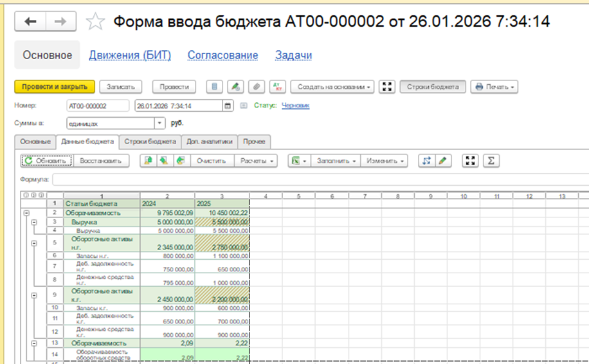Open the Суммы в units dropdown

tap(159, 123)
